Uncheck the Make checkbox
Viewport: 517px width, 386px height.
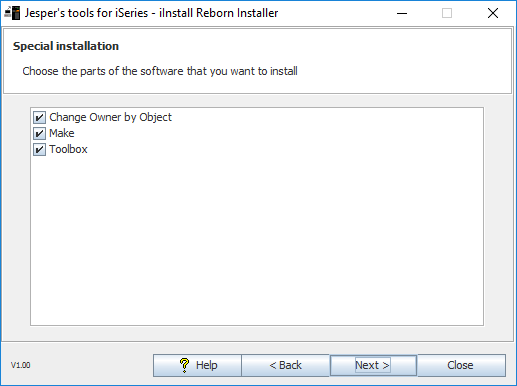39,133
